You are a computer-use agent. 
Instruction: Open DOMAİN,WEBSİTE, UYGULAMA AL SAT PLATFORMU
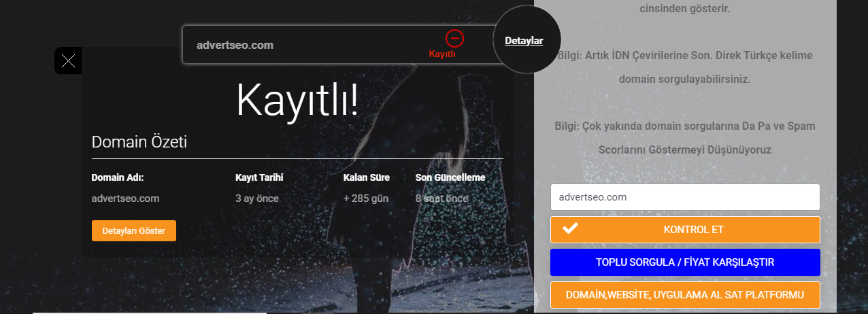click(x=685, y=295)
